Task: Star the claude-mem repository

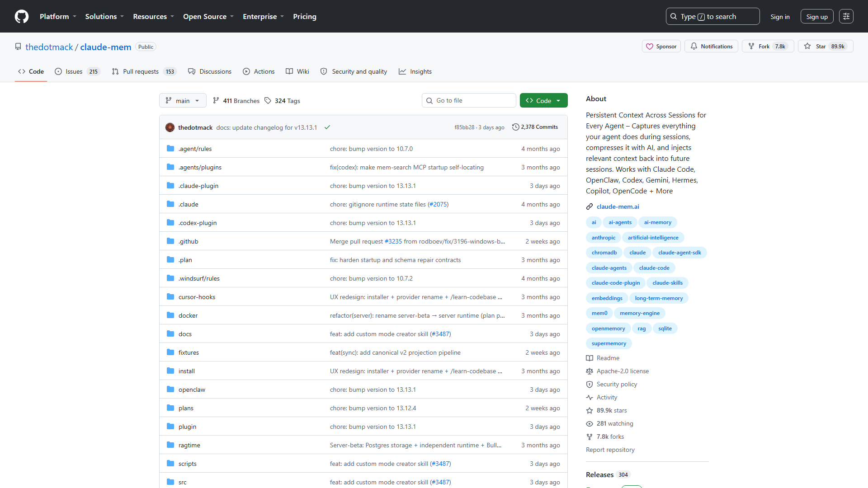Action: (x=826, y=46)
